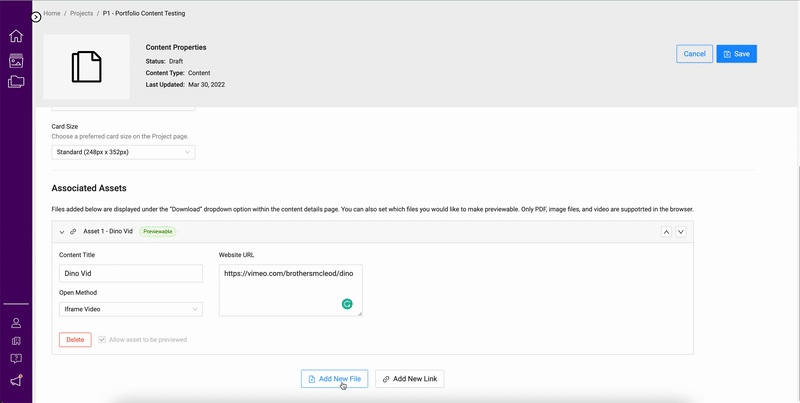This screenshot has width=800, height=403.
Task: Click the Content Title input field
Action: click(130, 273)
